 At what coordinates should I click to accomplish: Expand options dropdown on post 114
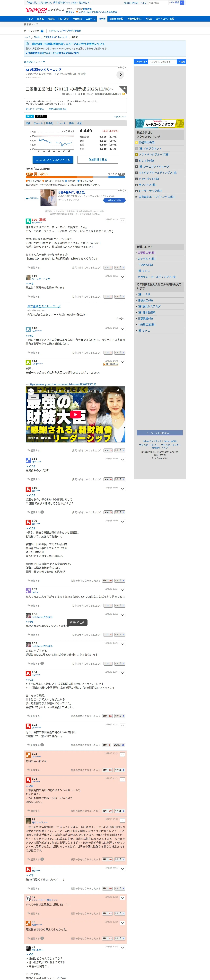123,362
